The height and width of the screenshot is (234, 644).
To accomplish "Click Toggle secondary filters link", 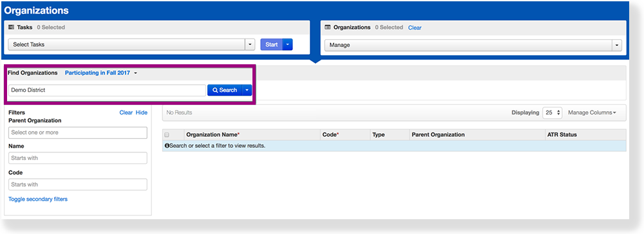I will pos(38,199).
